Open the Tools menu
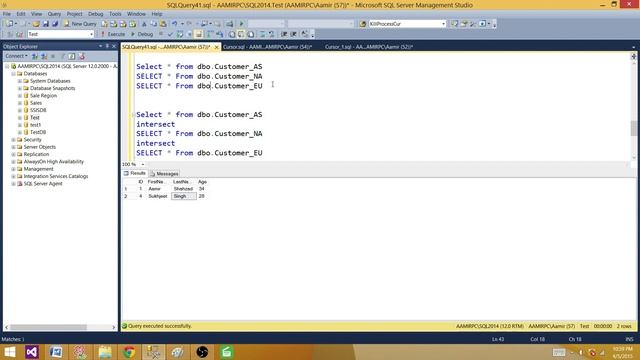 coord(115,14)
